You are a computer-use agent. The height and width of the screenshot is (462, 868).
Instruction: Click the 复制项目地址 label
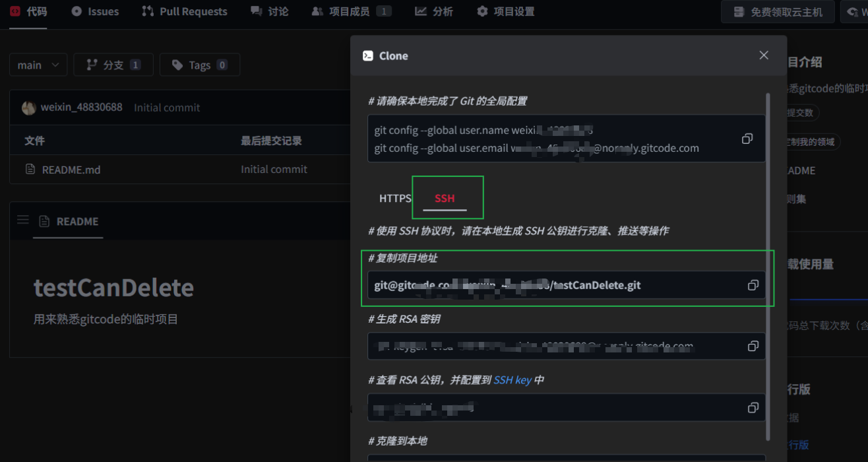point(402,258)
